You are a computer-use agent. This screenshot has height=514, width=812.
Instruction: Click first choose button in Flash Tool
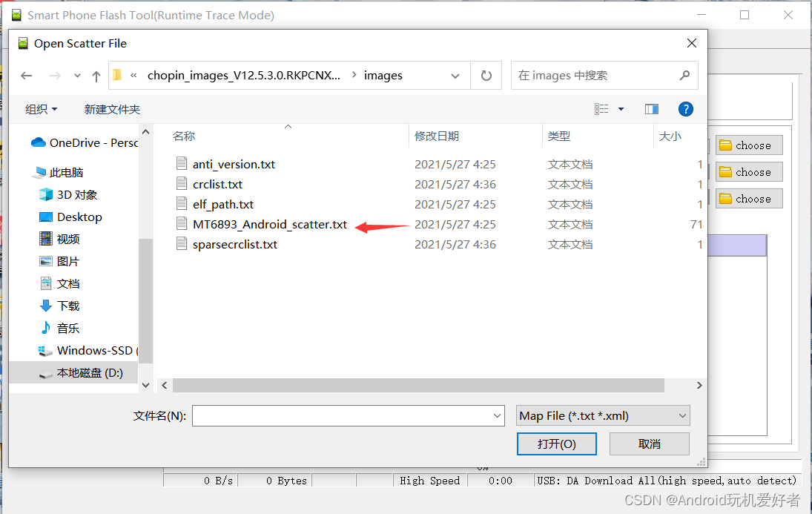[749, 145]
